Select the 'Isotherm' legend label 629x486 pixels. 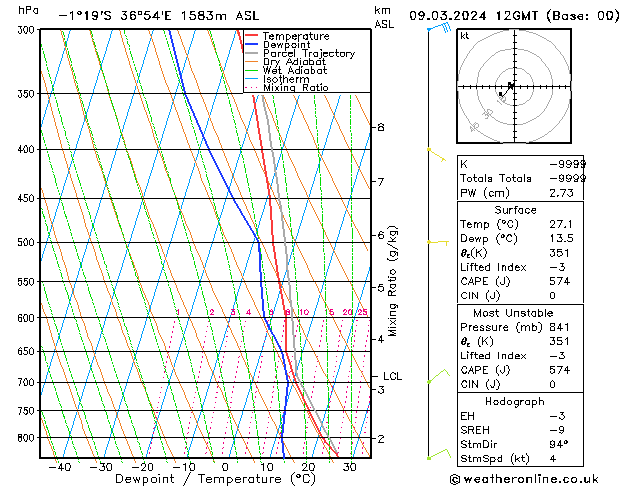pos(286,79)
